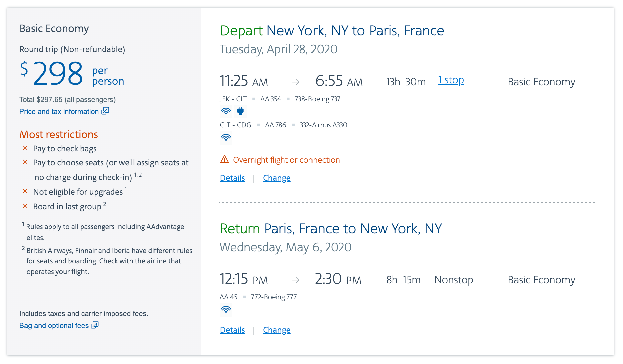The height and width of the screenshot is (364, 623).
Task: Click Wi-Fi icon for return flight AA 45
Action: [x=226, y=309]
